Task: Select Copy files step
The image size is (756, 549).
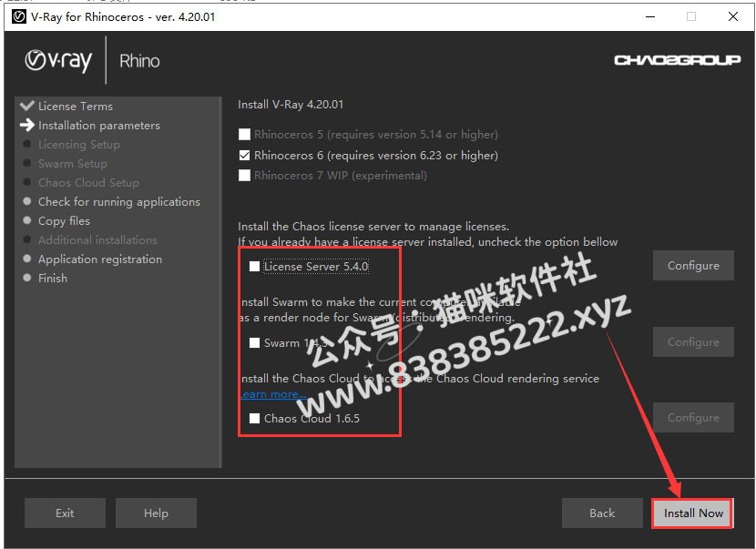Action: (64, 220)
